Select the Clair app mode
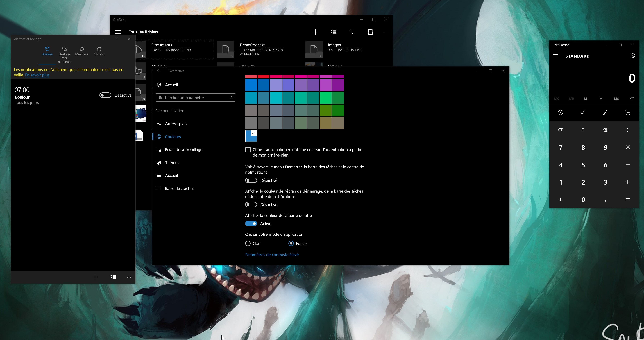 tap(253, 244)
